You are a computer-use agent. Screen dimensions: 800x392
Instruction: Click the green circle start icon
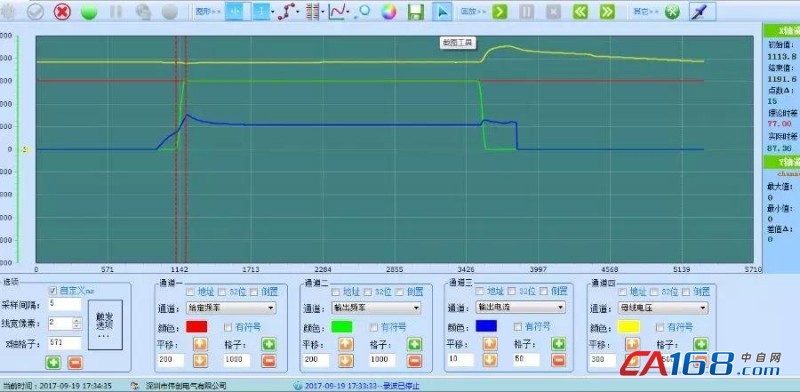point(89,12)
